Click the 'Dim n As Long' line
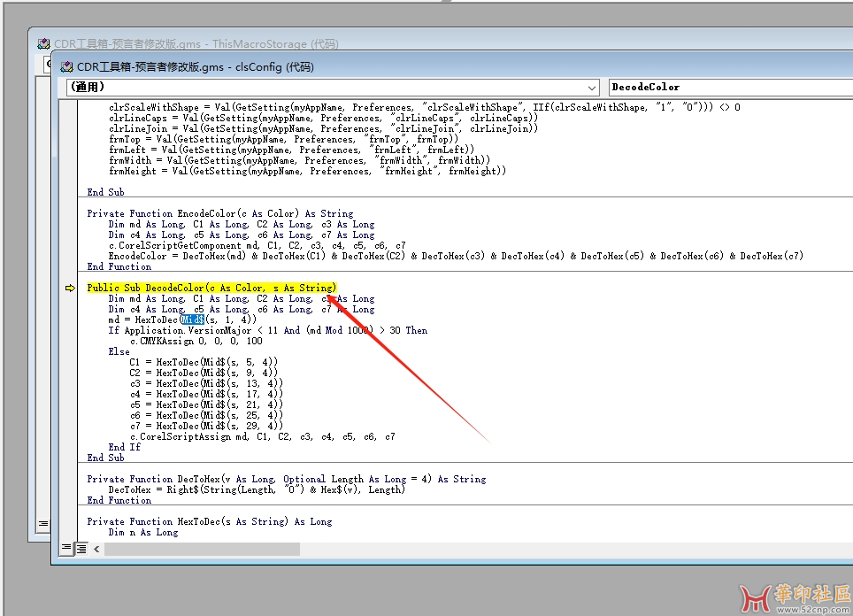Viewport: 853px width, 616px height. (143, 532)
